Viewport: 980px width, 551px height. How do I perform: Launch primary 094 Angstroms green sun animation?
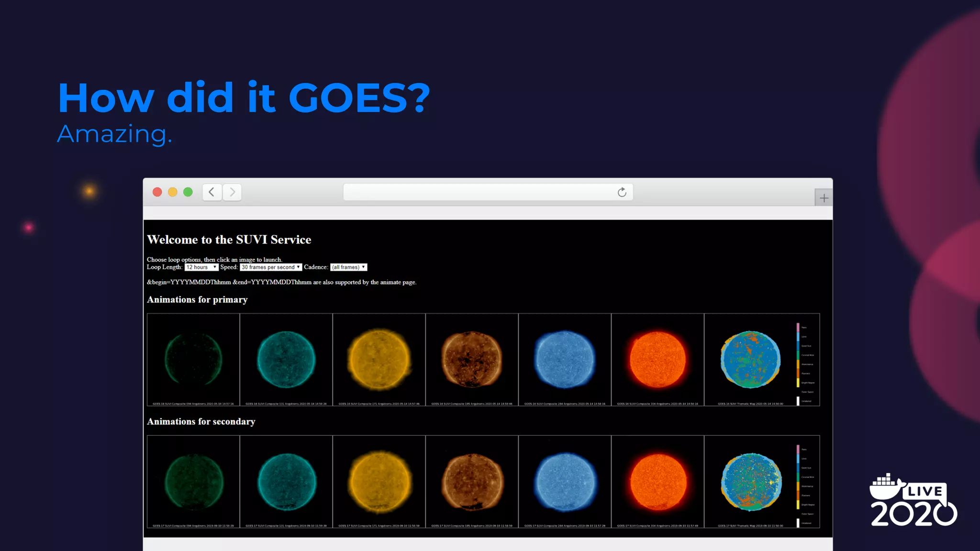point(193,360)
